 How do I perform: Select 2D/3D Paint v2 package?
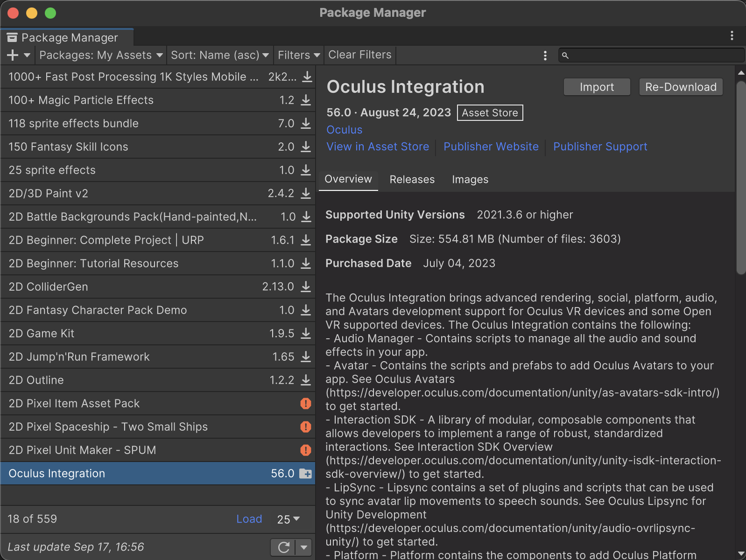pos(158,193)
